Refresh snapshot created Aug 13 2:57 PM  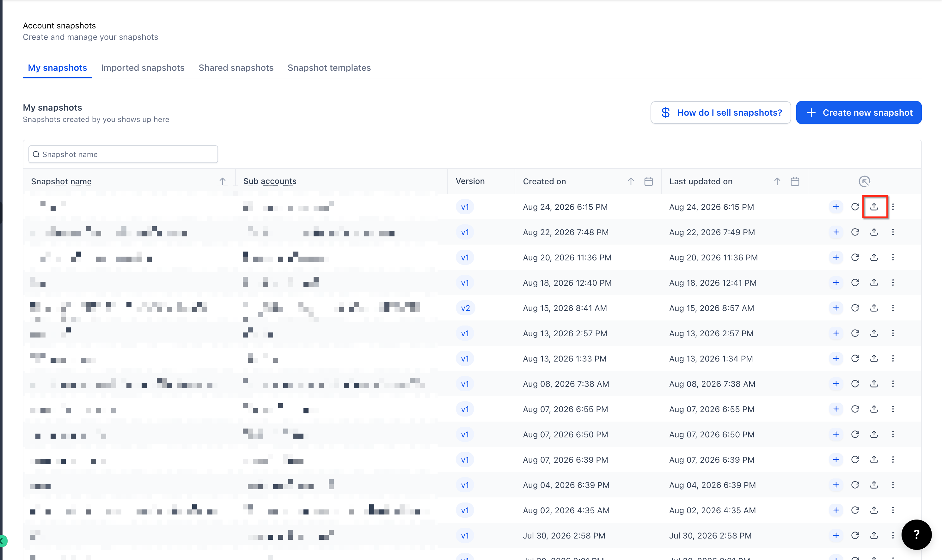pyautogui.click(x=855, y=333)
